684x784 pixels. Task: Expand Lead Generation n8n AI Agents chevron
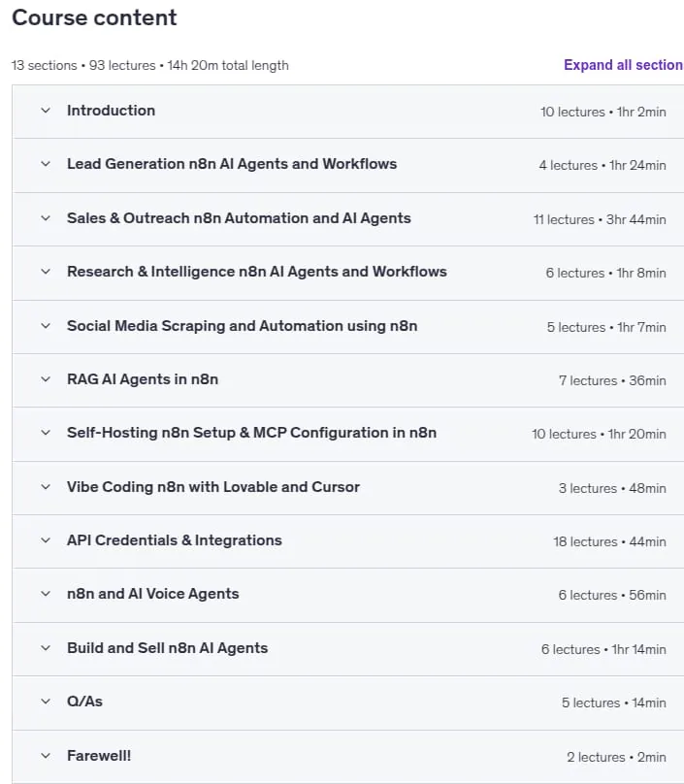click(x=46, y=164)
